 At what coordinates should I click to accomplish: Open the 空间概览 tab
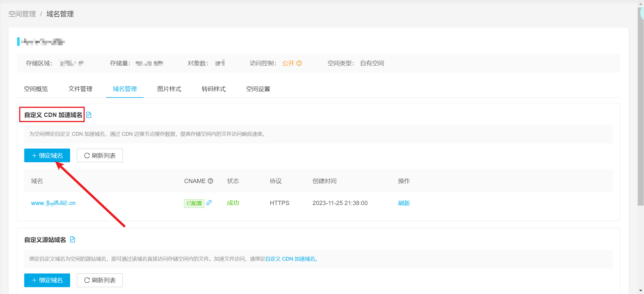(x=36, y=89)
